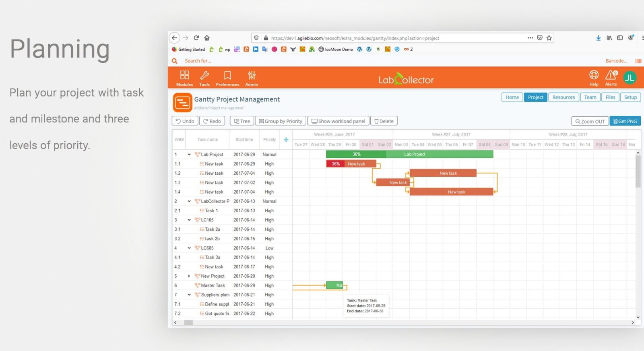The height and width of the screenshot is (351, 644).
Task: Open the Help lifebuoy icon
Action: pyautogui.click(x=594, y=75)
